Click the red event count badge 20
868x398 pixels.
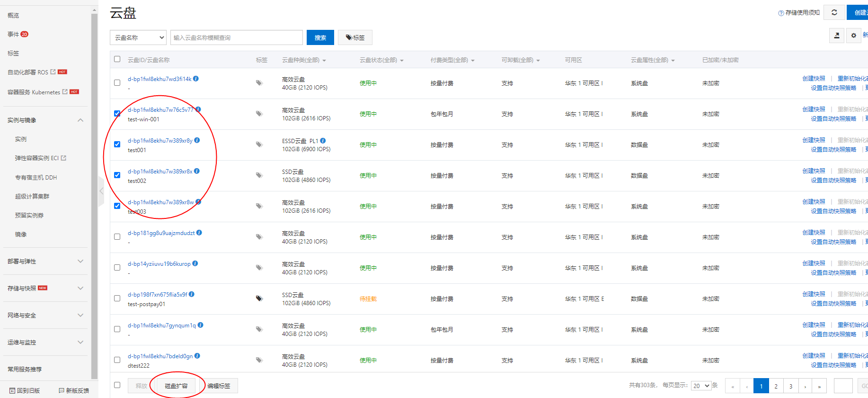tap(25, 34)
